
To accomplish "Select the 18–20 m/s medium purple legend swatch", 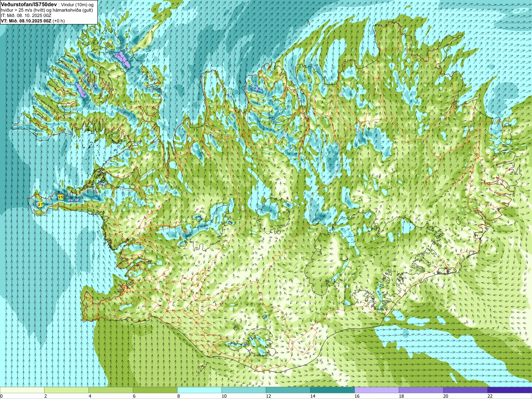I will click(421, 390).
